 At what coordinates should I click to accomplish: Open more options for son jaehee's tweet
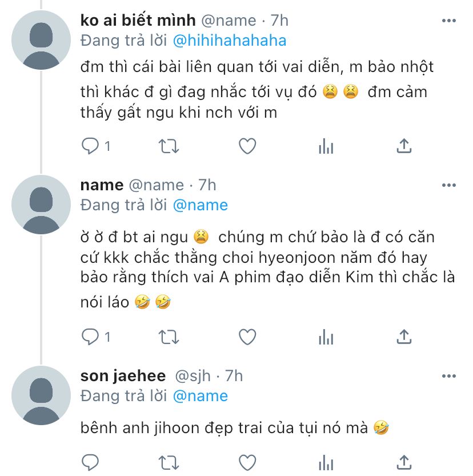449,376
